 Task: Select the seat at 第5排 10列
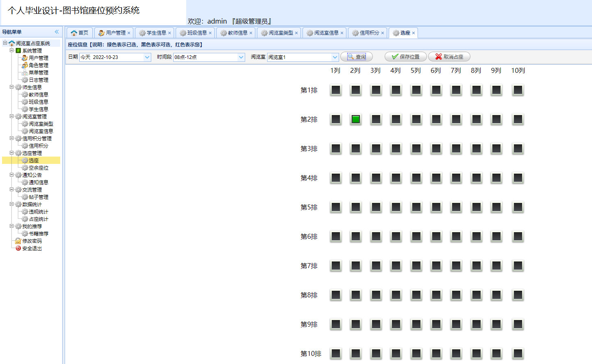(x=518, y=207)
